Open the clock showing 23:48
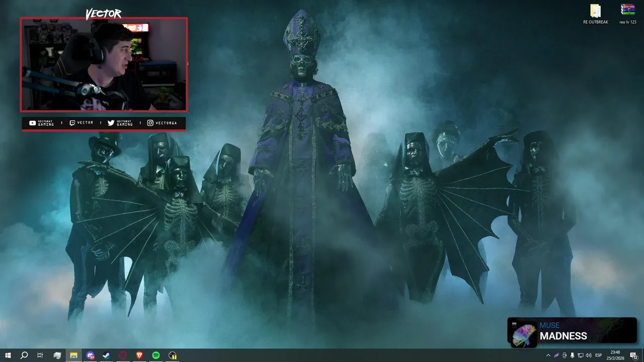This screenshot has height=362, width=644. tap(615, 355)
